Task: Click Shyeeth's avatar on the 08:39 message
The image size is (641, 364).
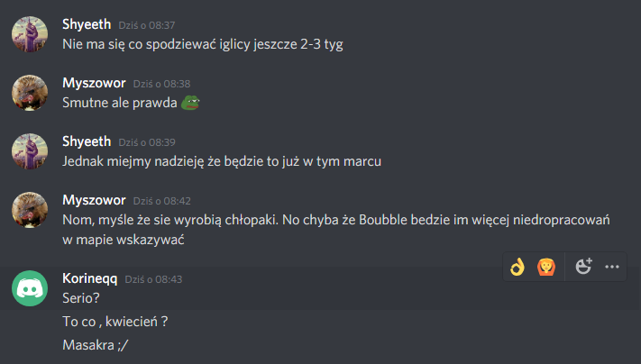Action: (x=30, y=151)
